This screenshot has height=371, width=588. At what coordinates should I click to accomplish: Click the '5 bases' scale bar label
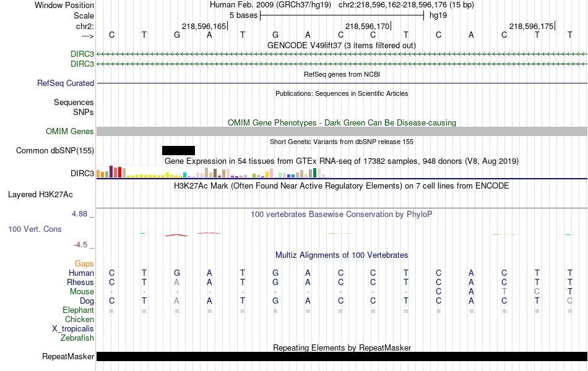click(x=244, y=15)
